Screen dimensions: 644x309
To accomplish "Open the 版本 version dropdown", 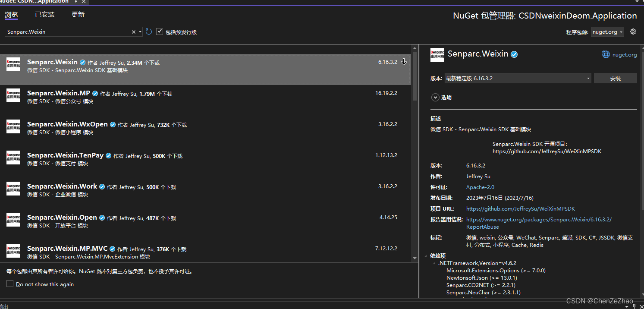I will click(518, 78).
